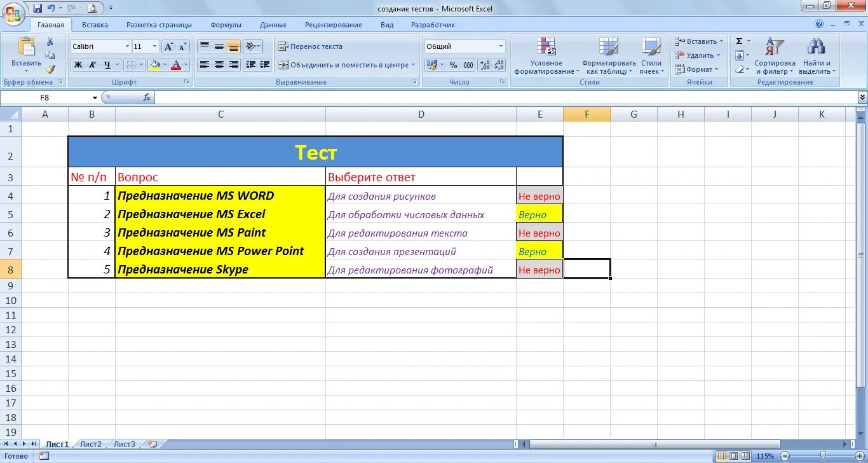Click the Clear eraser icon
Image resolution: width=868 pixels, height=463 pixels.
pyautogui.click(x=739, y=69)
